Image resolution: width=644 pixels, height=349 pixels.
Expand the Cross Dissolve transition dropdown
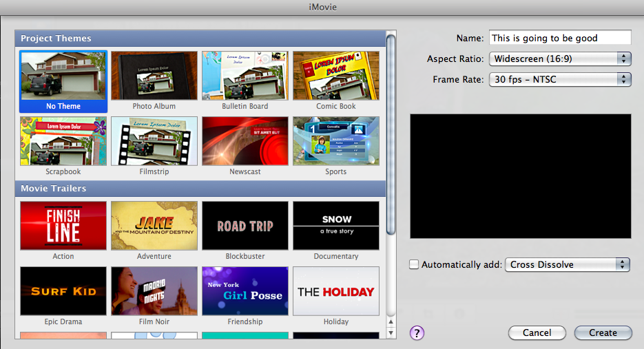click(x=568, y=264)
